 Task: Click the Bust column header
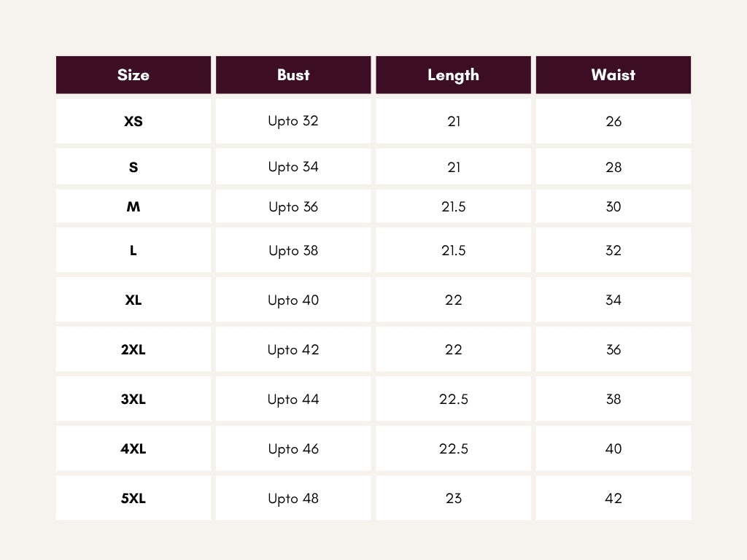[293, 75]
